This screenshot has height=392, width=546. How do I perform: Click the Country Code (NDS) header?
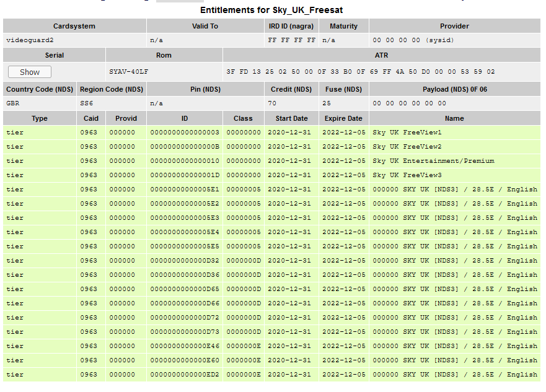(40, 89)
